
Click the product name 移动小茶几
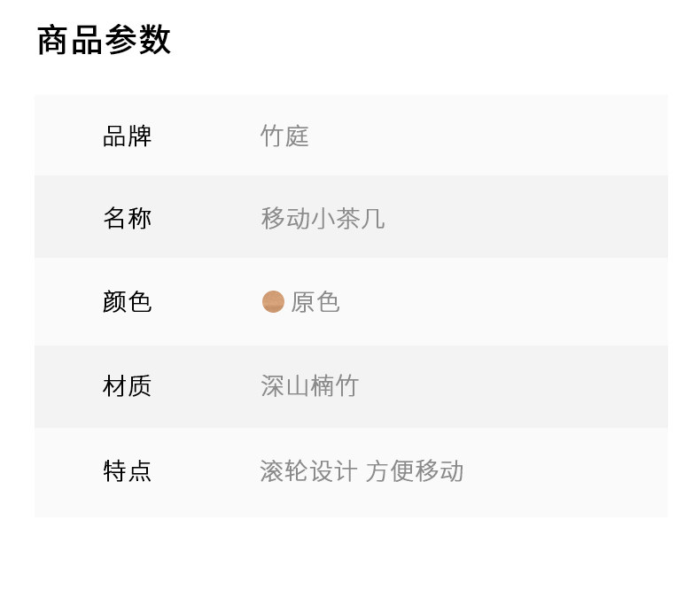pyautogui.click(x=323, y=218)
